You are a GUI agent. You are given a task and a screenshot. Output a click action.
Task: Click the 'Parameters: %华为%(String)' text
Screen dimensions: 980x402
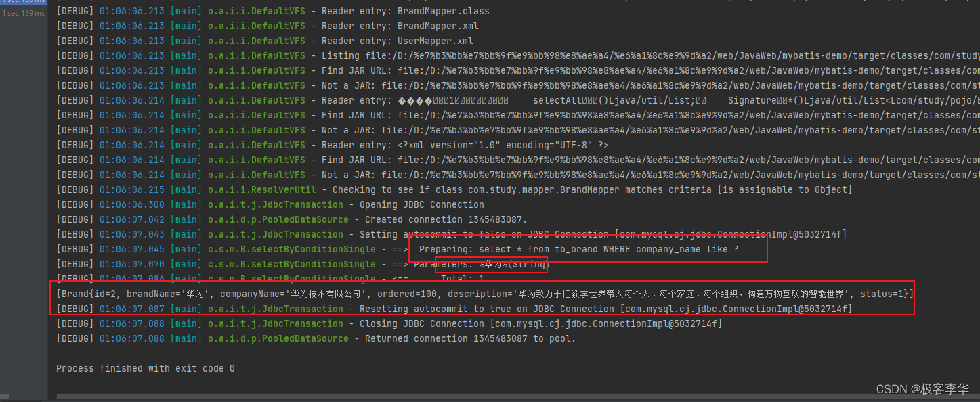click(x=481, y=264)
